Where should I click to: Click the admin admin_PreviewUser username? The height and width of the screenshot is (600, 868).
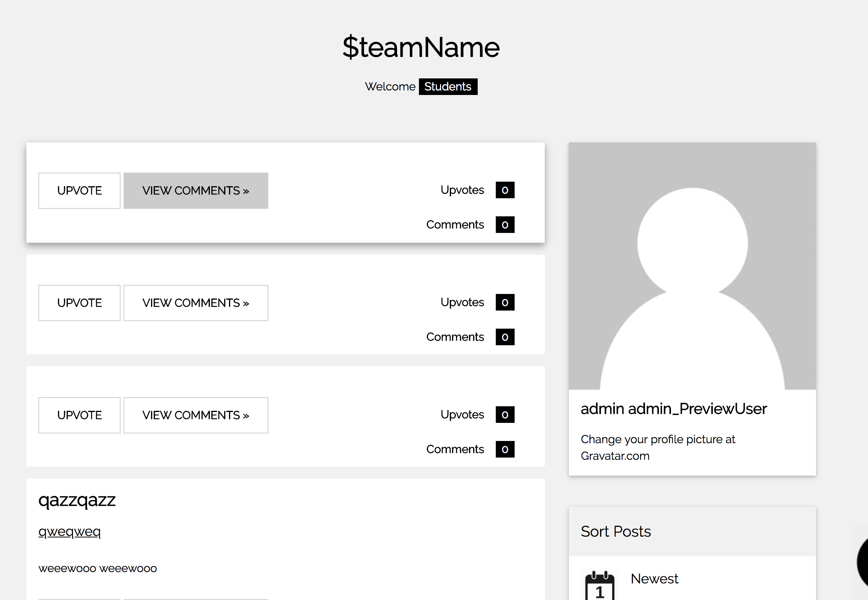674,409
